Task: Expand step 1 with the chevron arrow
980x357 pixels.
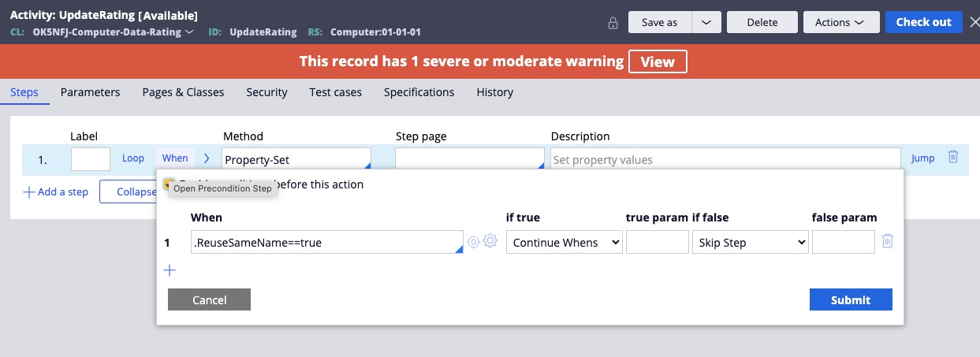Action: click(207, 158)
